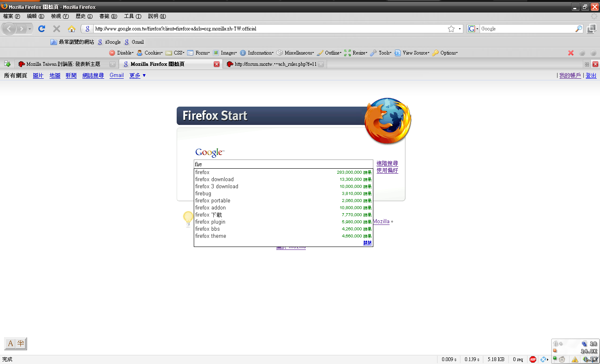Bookmark this page with the star icon
The width and height of the screenshot is (600, 364).
click(451, 29)
